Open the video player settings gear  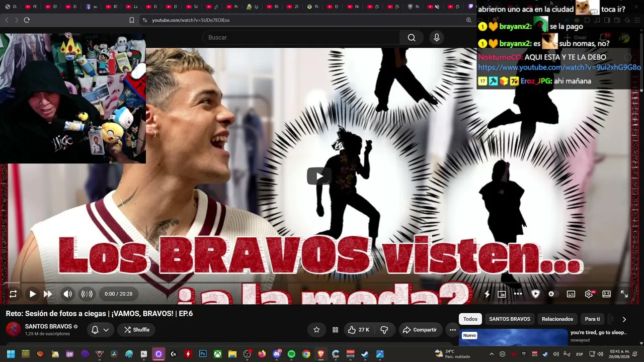589,294
